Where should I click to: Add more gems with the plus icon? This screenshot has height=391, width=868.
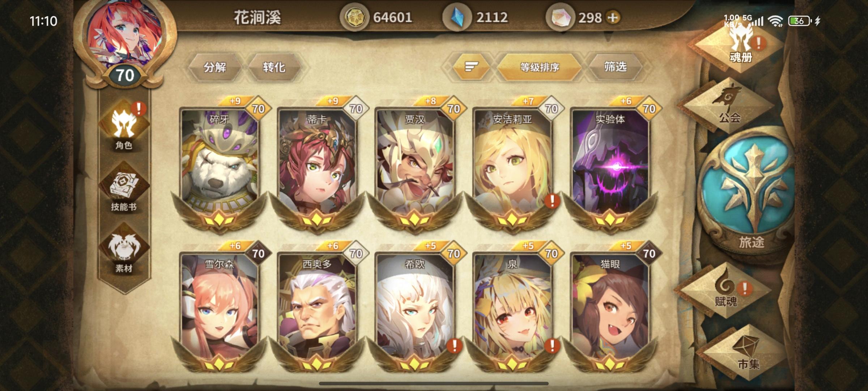(x=613, y=17)
